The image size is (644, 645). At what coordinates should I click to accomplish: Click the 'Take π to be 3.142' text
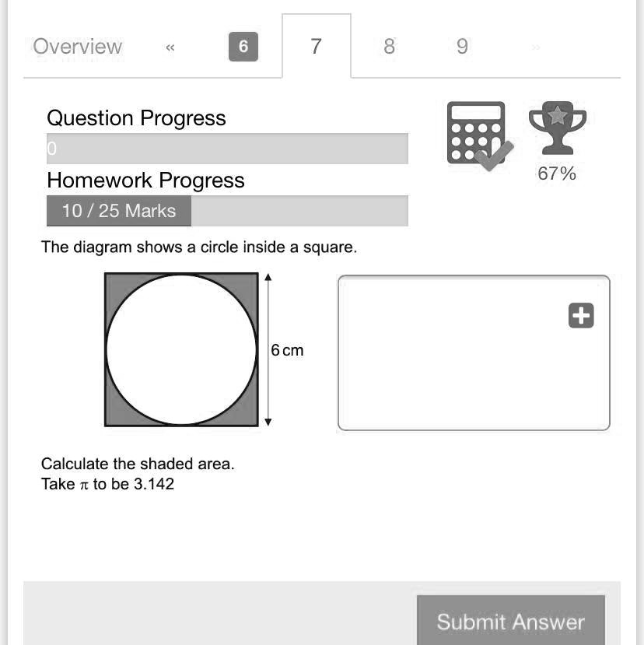107,484
